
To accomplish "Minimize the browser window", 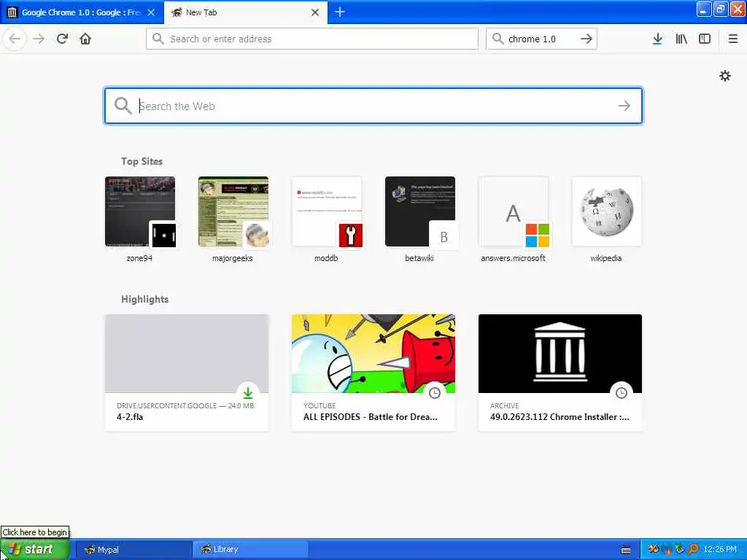I will click(x=704, y=9).
